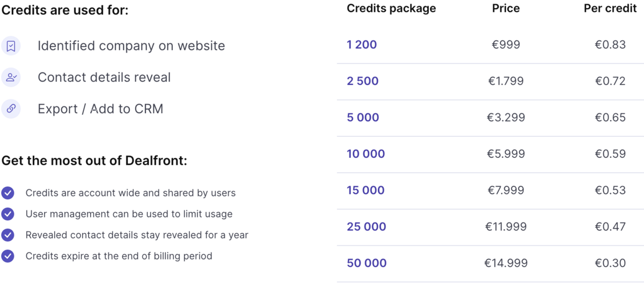The width and height of the screenshot is (644, 284).
Task: Click the contact person icon
Action: [x=11, y=77]
